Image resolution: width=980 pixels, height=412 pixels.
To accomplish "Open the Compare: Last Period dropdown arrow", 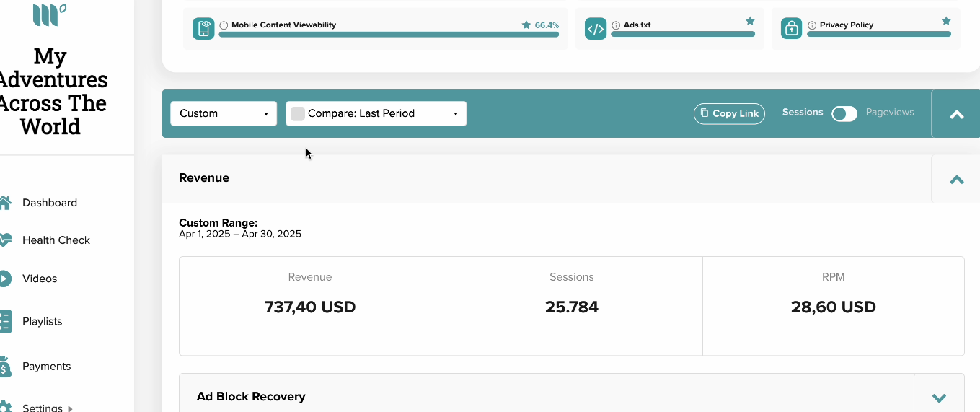I will click(456, 114).
